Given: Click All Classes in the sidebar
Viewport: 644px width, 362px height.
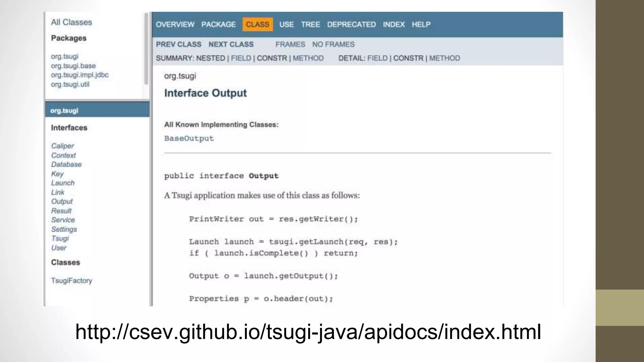Looking at the screenshot, I should [x=71, y=22].
